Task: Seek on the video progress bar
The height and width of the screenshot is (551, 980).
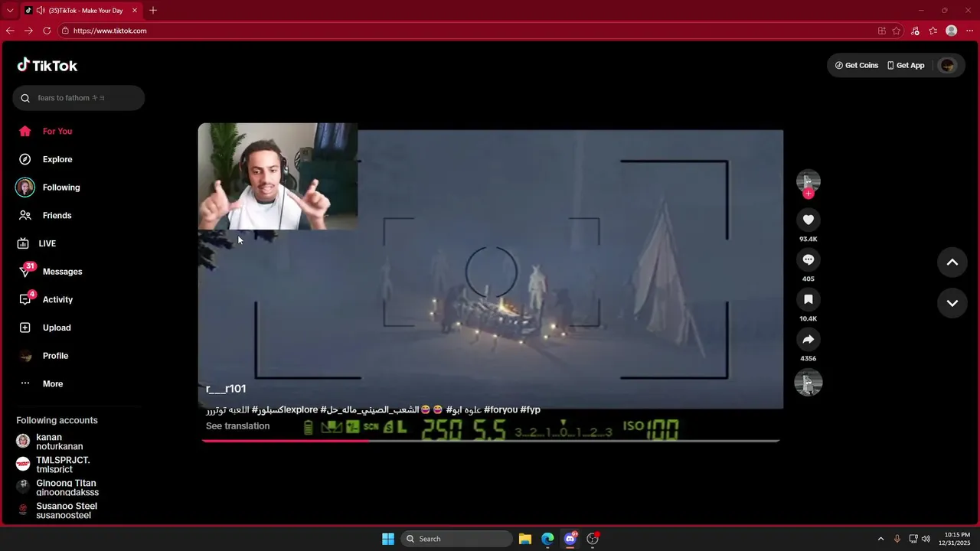Action: tap(490, 441)
